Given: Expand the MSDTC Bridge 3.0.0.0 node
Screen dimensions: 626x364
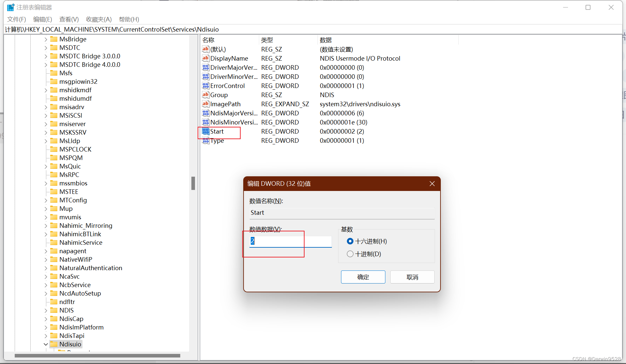Looking at the screenshot, I should tap(46, 56).
